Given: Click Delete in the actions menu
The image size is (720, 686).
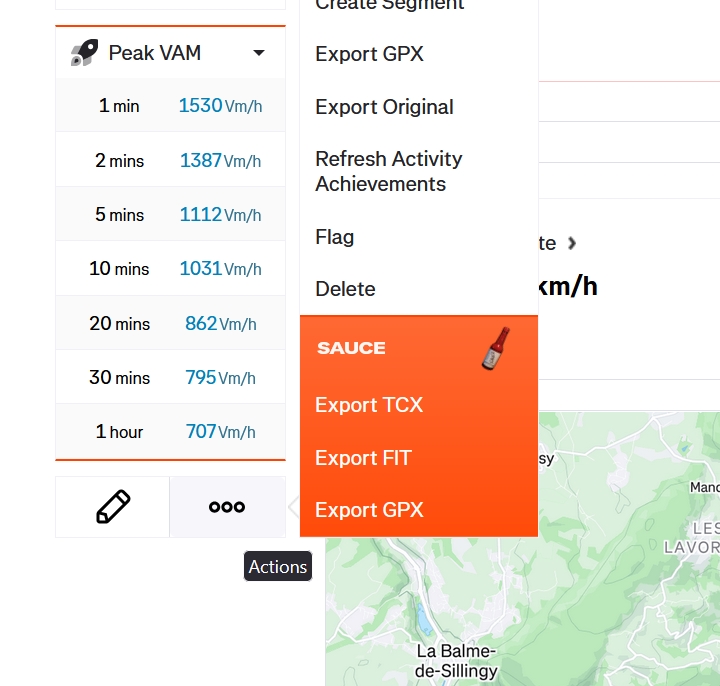Looking at the screenshot, I should point(345,289).
